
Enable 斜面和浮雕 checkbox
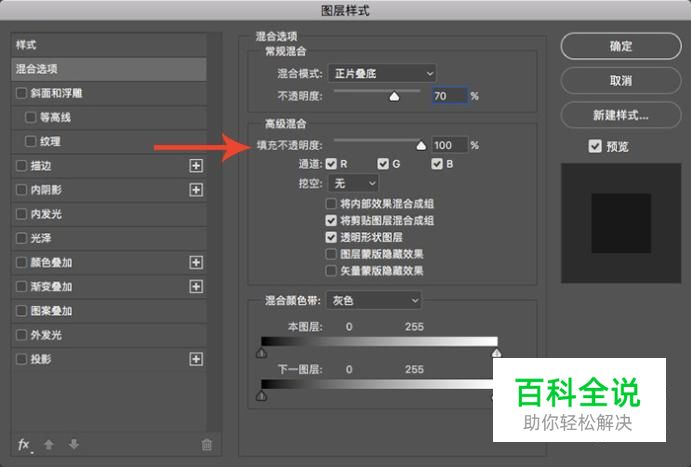21,93
